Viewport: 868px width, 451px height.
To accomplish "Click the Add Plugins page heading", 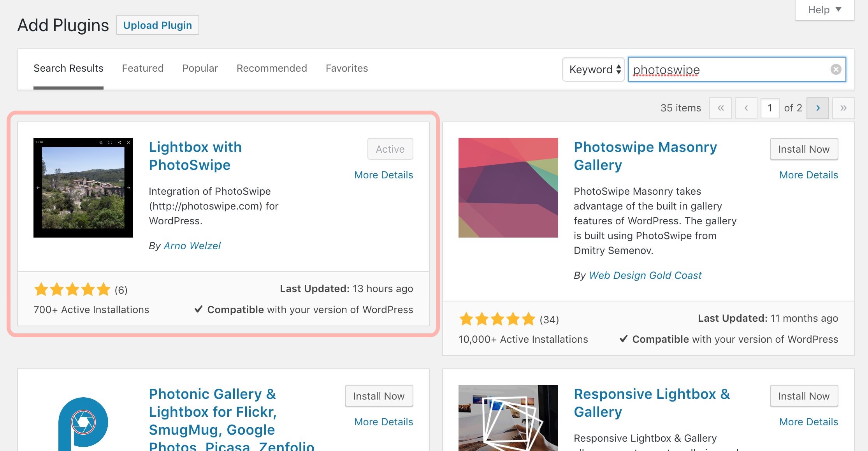I will pos(63,25).
